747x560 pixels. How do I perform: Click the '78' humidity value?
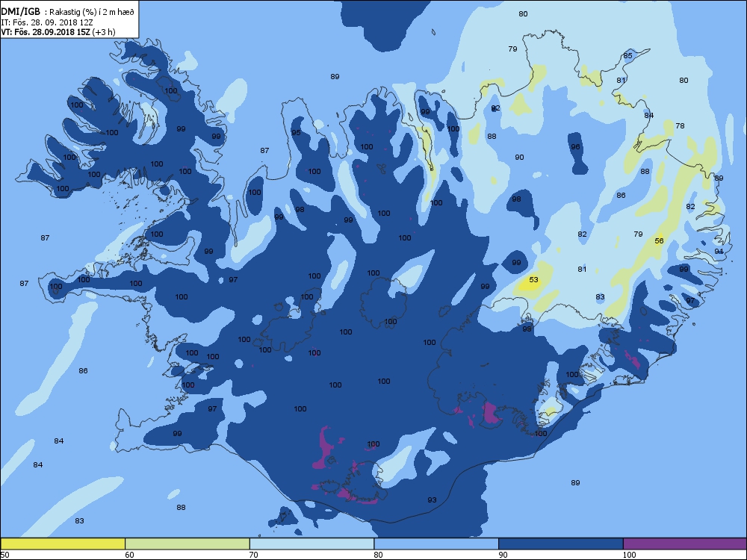click(680, 125)
